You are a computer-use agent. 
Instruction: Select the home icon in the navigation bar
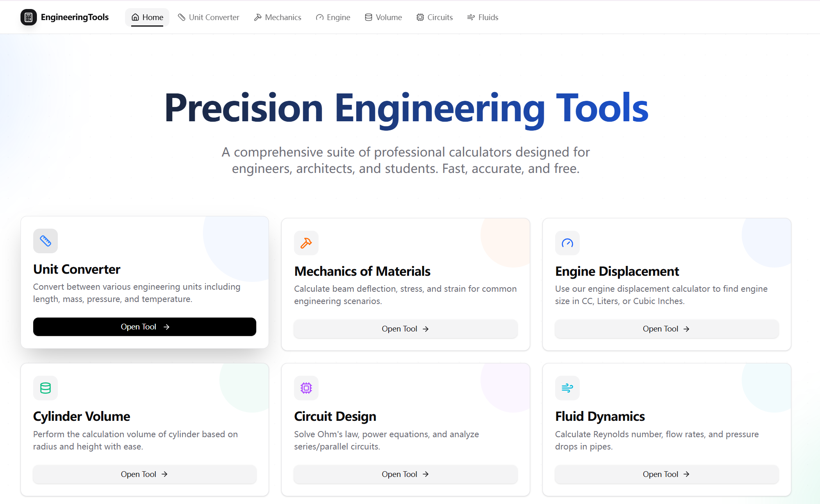(x=135, y=17)
